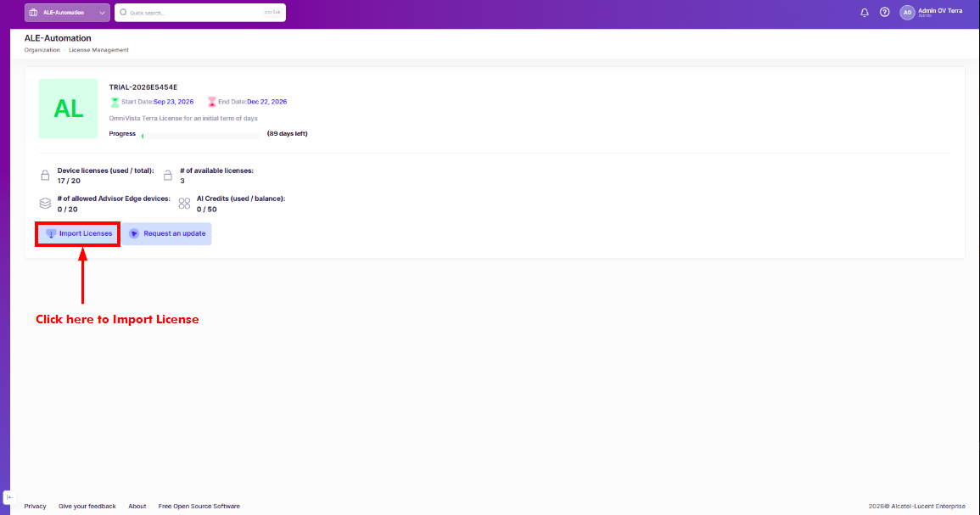
Task: Click the OmniVista Terra License description text
Action: coord(183,118)
